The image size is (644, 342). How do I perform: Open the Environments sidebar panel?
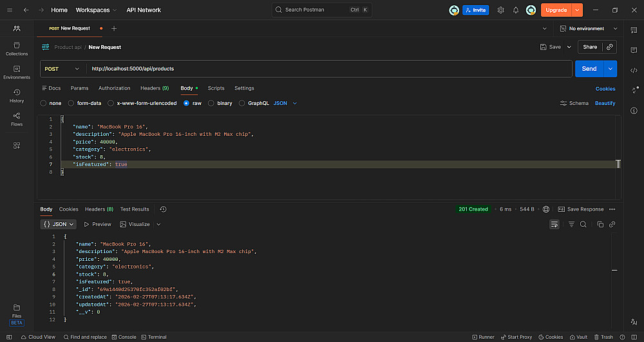point(17,72)
